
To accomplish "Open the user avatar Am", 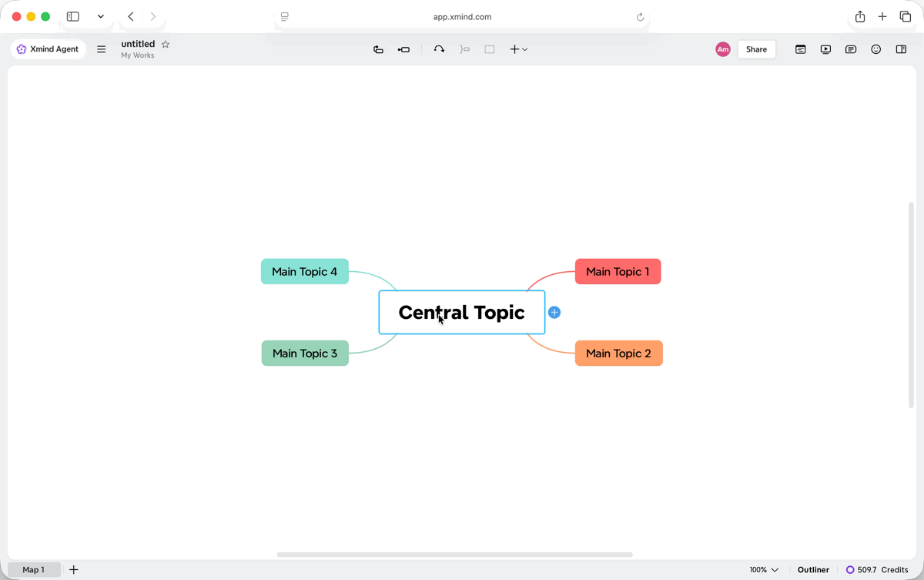I will pos(722,49).
